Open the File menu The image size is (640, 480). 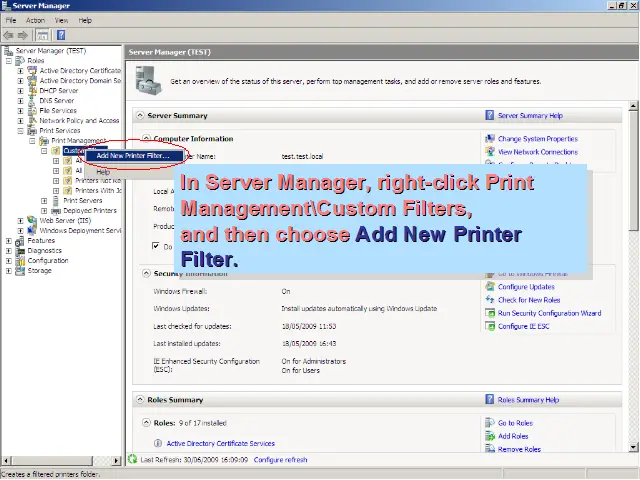coord(11,20)
